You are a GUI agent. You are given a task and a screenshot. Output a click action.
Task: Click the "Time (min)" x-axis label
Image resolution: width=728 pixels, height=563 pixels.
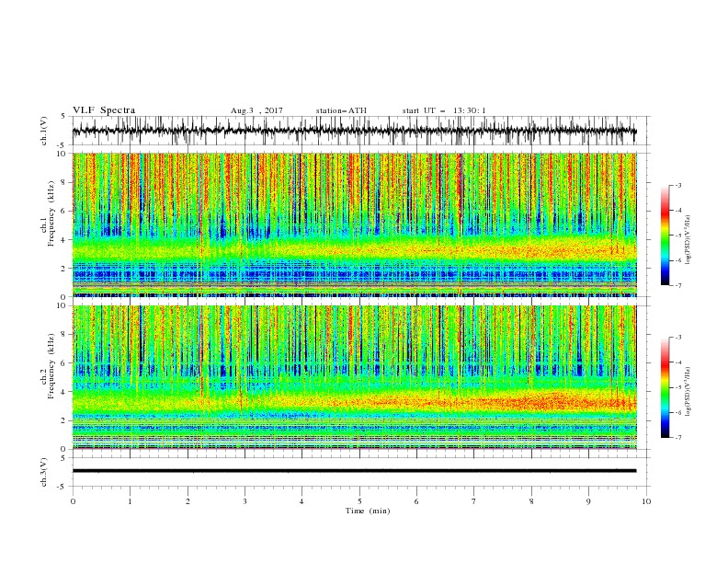[368, 511]
